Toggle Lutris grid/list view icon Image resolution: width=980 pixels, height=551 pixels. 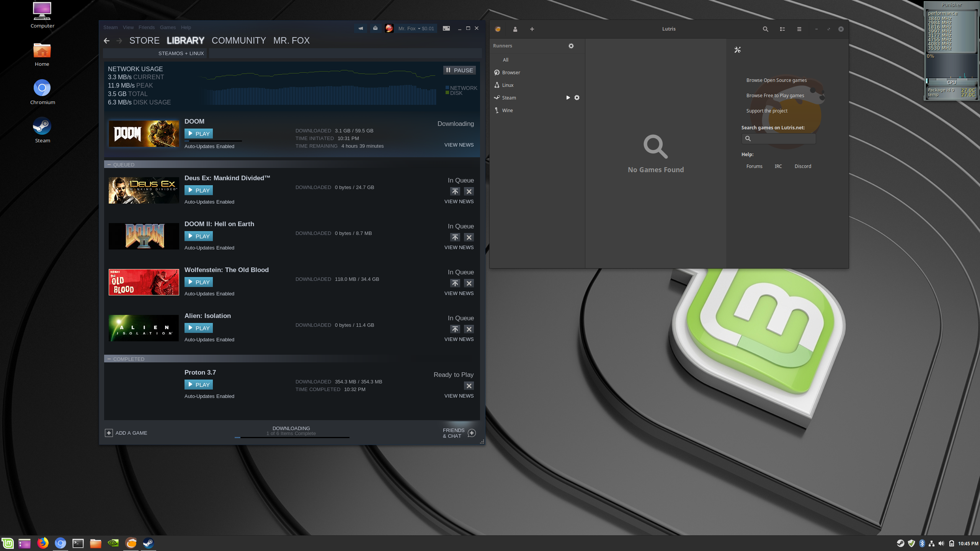pos(782,29)
